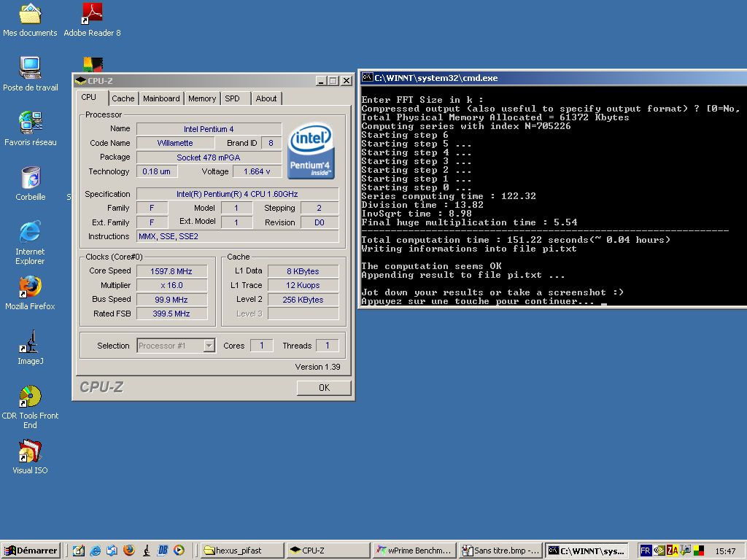747x560 pixels.
Task: Click the cmd.exe window title bar
Action: (553, 77)
